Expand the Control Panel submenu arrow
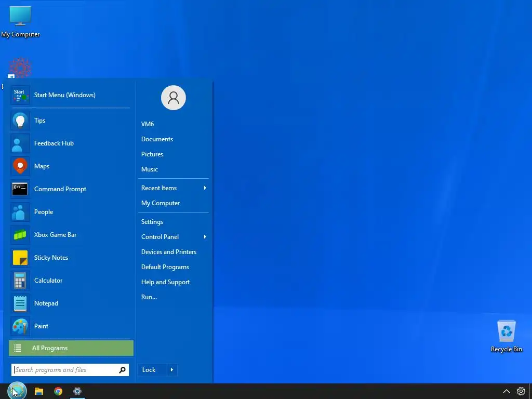The image size is (532, 399). tap(205, 237)
